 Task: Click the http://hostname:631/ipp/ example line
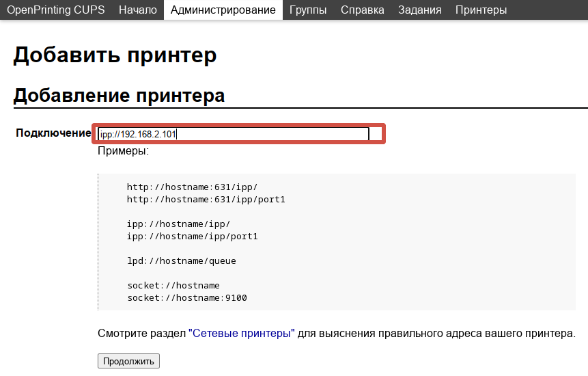[192, 187]
